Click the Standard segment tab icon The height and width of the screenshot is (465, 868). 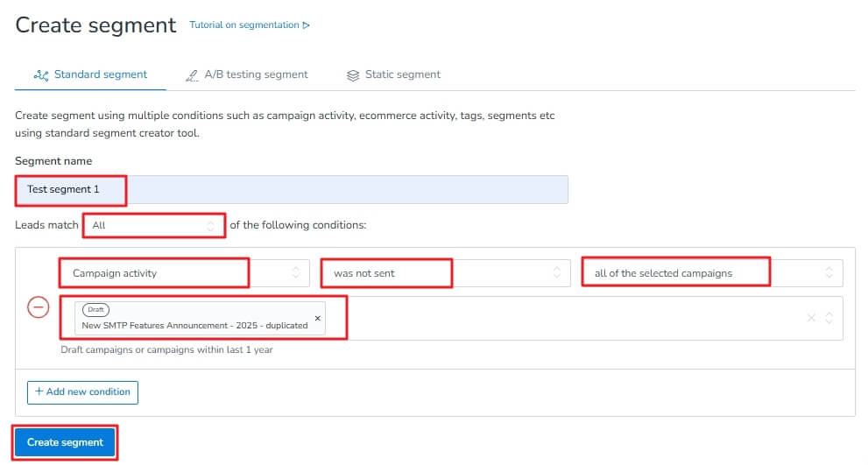pyautogui.click(x=40, y=75)
